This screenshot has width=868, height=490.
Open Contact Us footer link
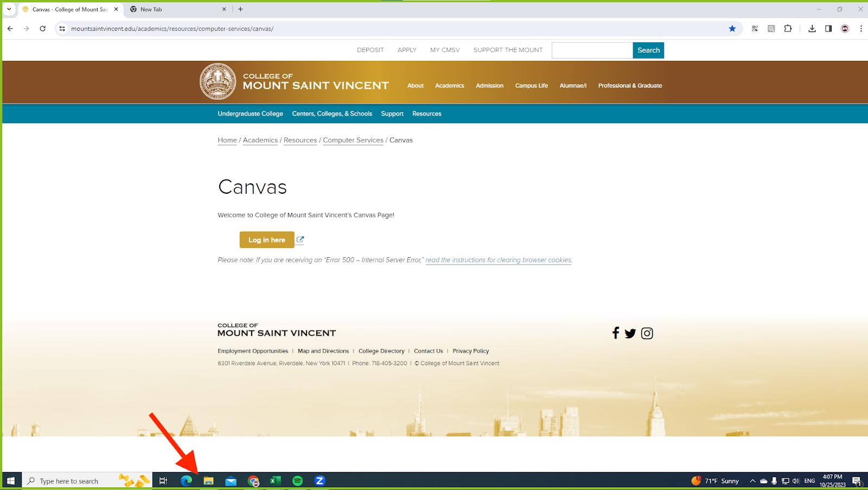pos(429,351)
